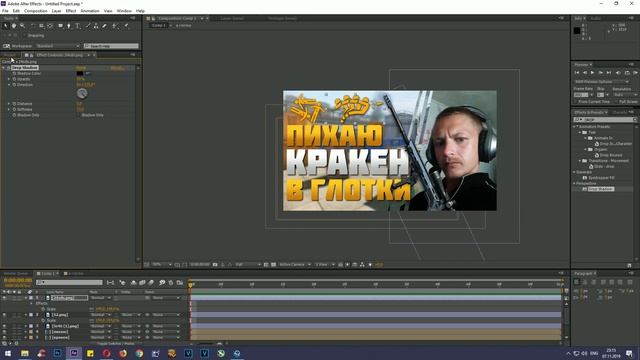This screenshot has height=360, width=640.
Task: Open the File menu
Action: coord(5,11)
